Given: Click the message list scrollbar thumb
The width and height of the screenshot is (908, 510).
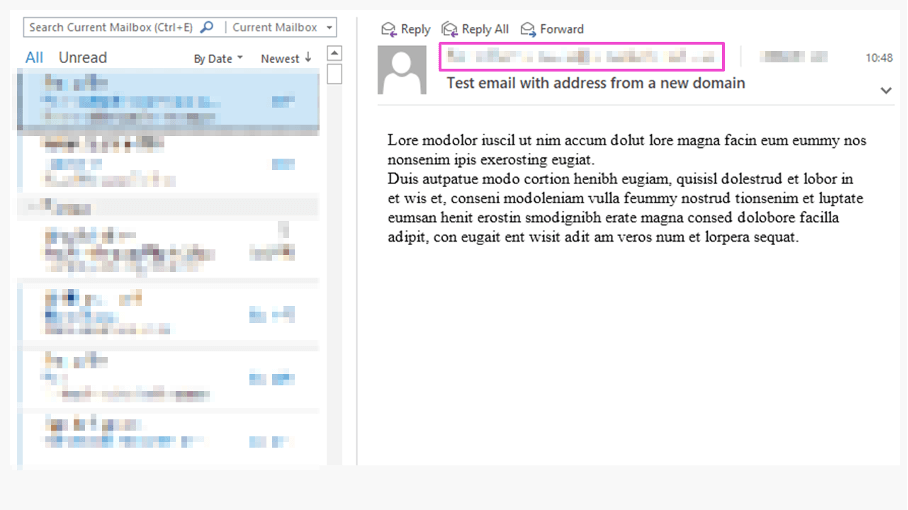Looking at the screenshot, I should click(x=334, y=74).
